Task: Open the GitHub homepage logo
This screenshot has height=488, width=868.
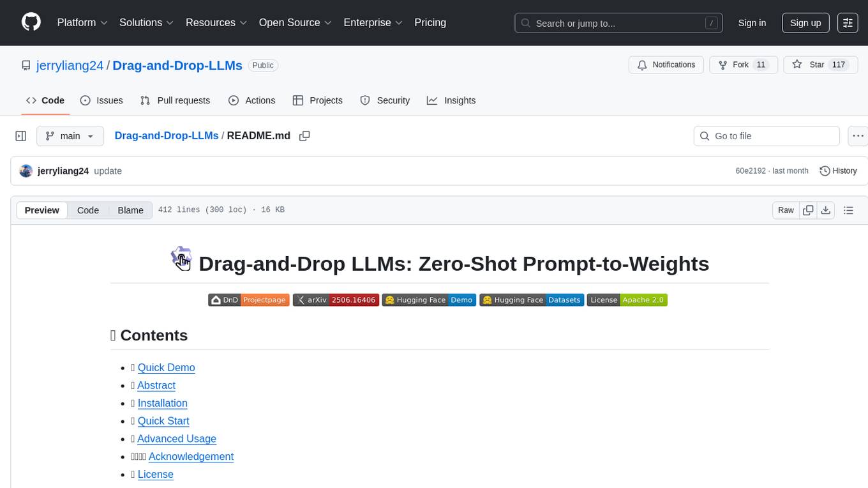Action: point(31,22)
